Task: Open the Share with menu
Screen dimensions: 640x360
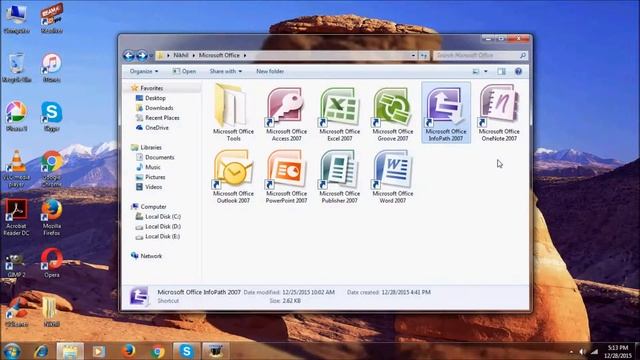Action: click(x=225, y=71)
